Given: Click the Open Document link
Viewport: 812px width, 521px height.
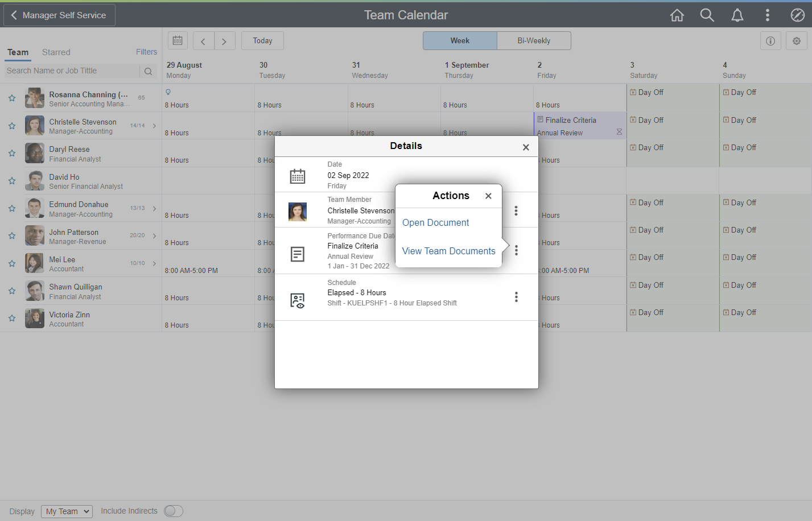Looking at the screenshot, I should pyautogui.click(x=435, y=222).
